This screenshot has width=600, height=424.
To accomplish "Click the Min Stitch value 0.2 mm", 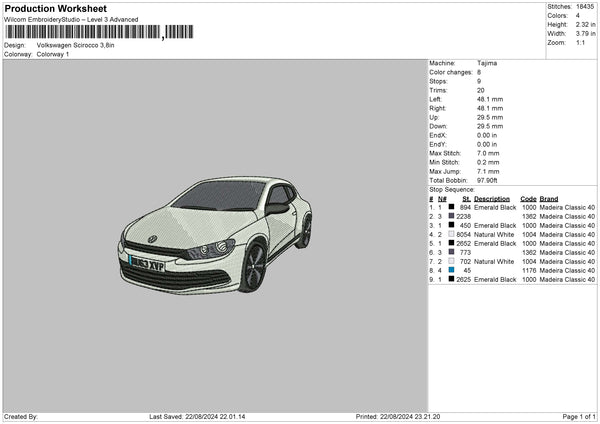I will [488, 162].
